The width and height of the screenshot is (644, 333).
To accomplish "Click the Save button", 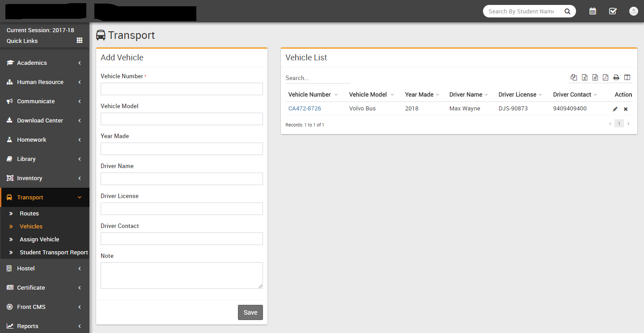I will pyautogui.click(x=250, y=312).
